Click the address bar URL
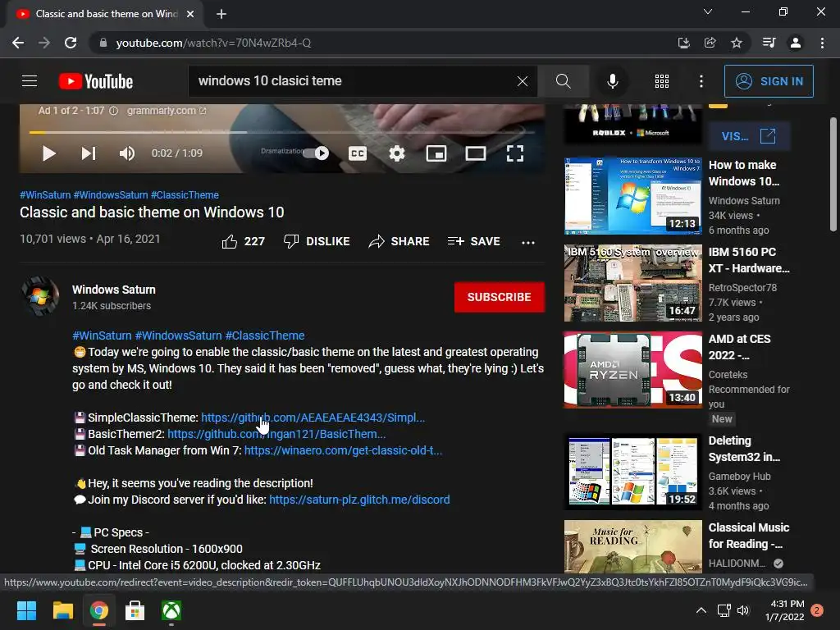840x630 pixels. (213, 43)
